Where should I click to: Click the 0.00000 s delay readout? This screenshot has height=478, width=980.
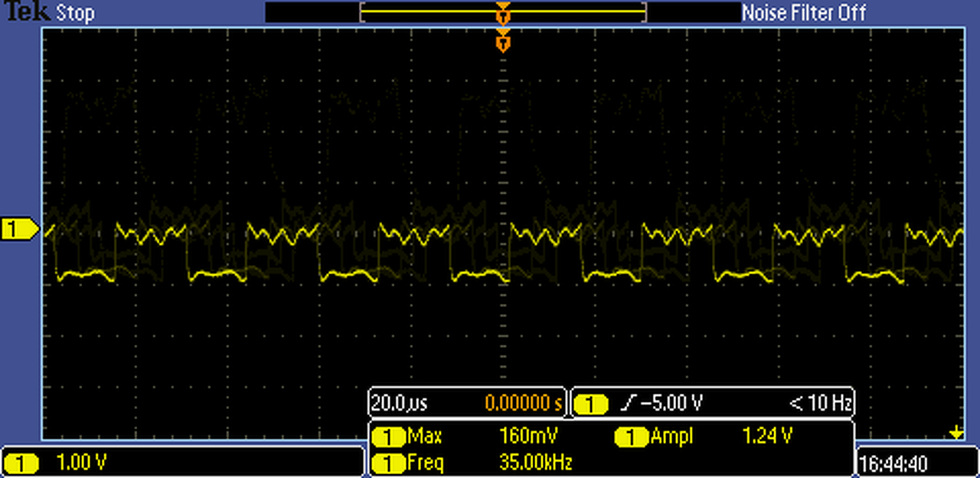[x=523, y=402]
